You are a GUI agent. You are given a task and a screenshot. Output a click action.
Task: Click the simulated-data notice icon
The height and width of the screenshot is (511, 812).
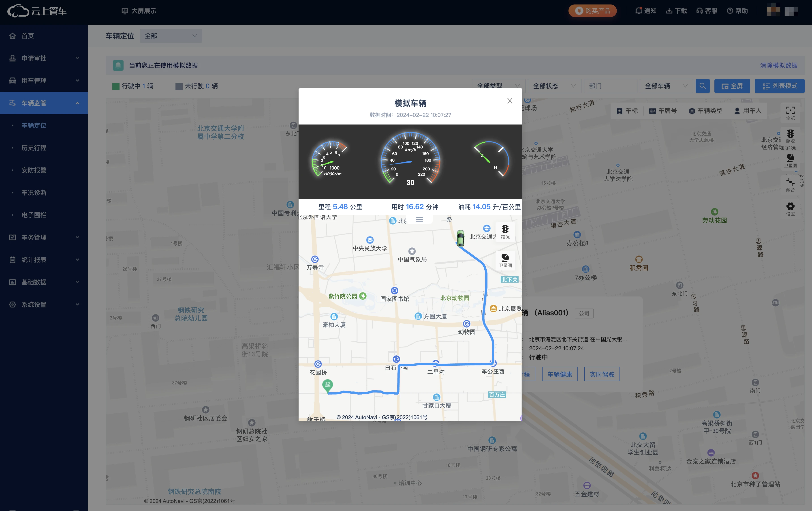point(118,65)
